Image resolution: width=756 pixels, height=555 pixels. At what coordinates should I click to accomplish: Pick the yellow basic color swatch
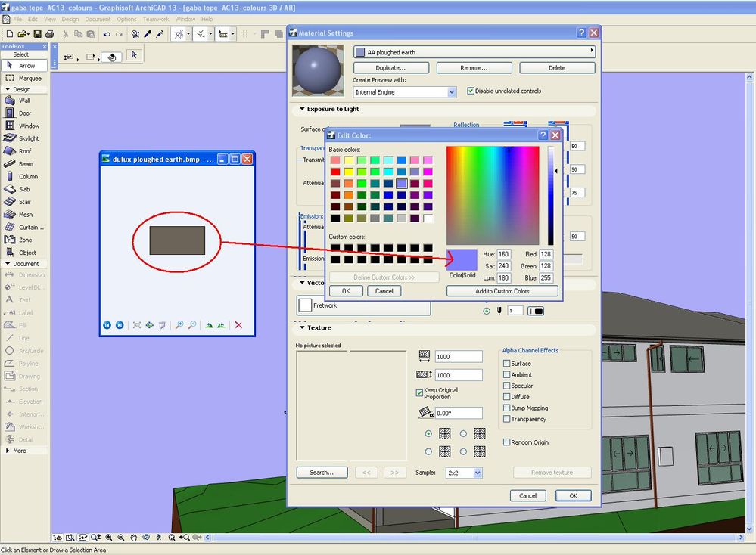click(349, 172)
